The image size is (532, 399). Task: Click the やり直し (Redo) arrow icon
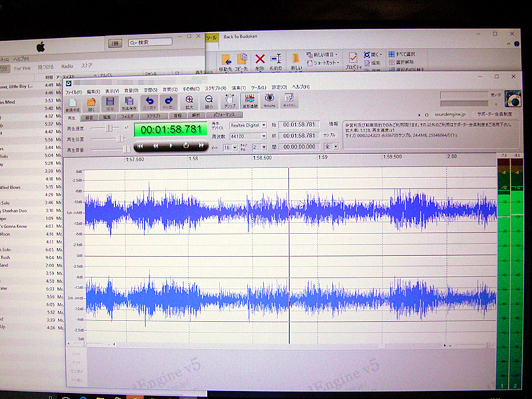[169, 102]
